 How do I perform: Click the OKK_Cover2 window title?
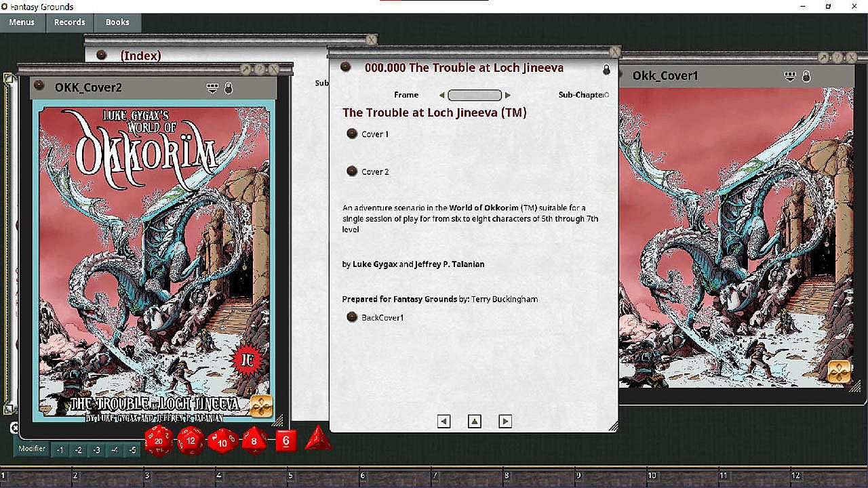coord(88,87)
